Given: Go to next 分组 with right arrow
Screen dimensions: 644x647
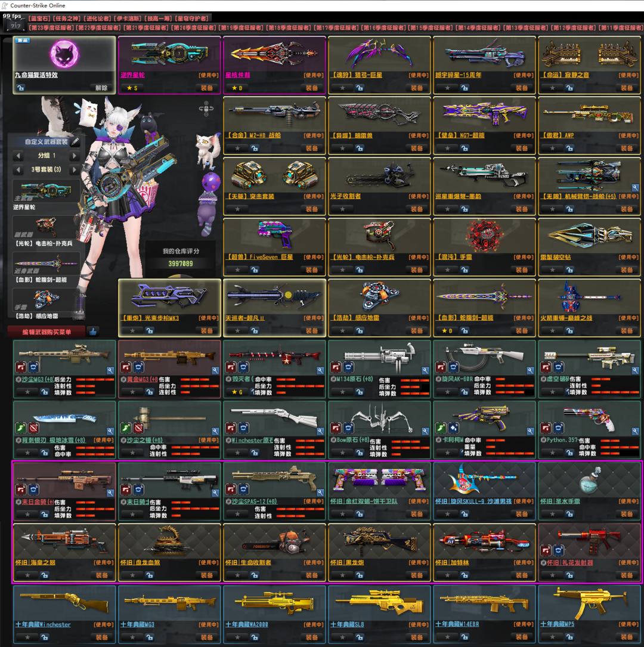Looking at the screenshot, I should [74, 156].
